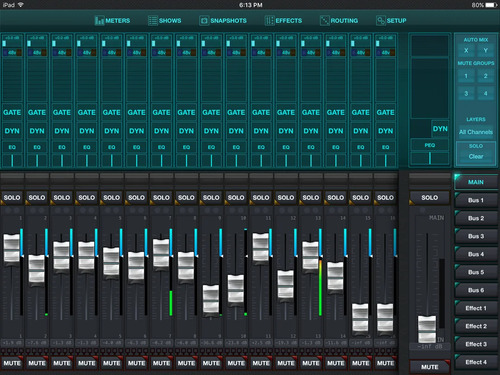Image resolution: width=500 pixels, height=375 pixels.
Task: Select Effect 2 send
Action: 476,326
